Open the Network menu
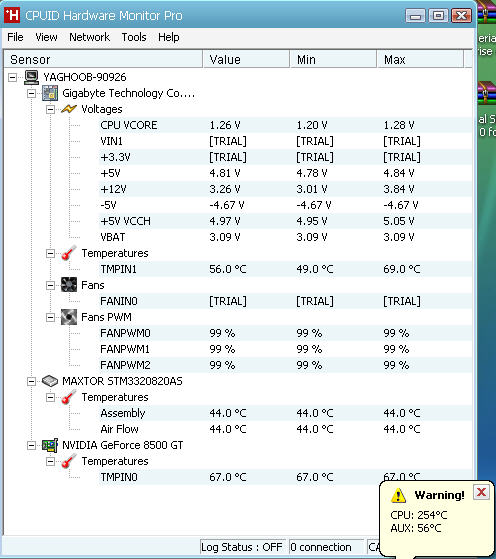Image resolution: width=496 pixels, height=559 pixels. pos(90,37)
